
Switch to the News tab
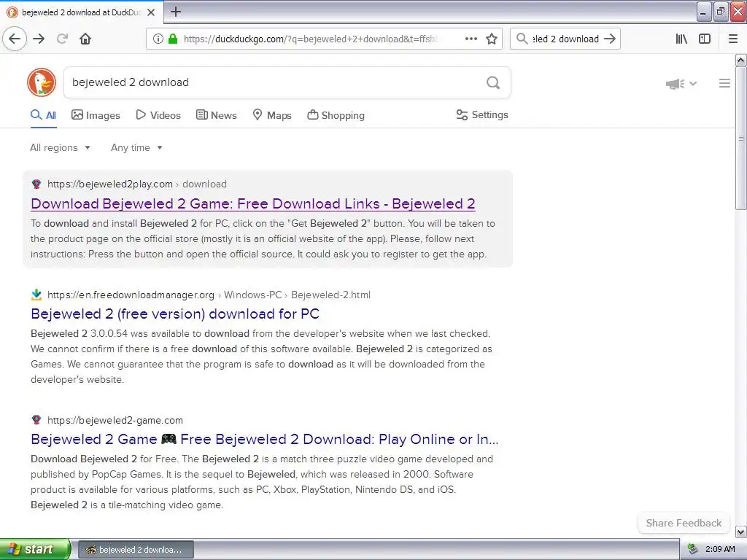216,115
